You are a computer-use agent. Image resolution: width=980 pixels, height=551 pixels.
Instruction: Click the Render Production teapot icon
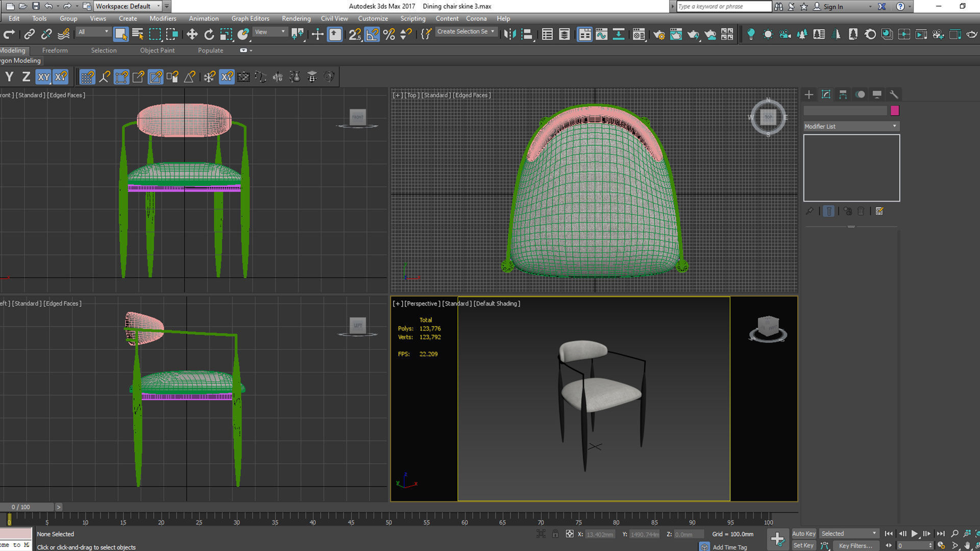pyautogui.click(x=693, y=34)
